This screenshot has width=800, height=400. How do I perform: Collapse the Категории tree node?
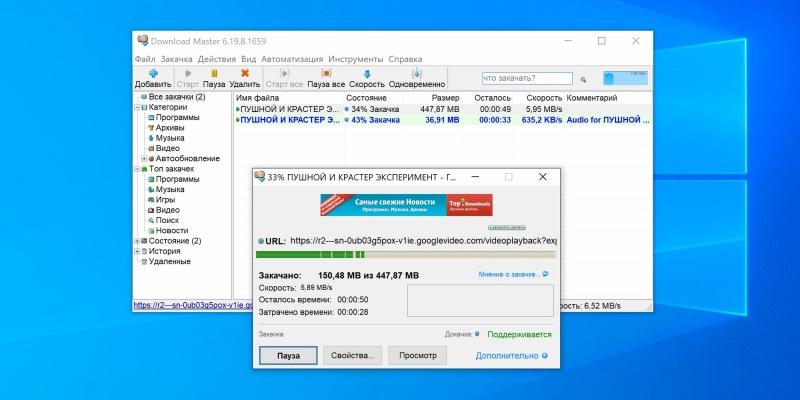click(137, 108)
